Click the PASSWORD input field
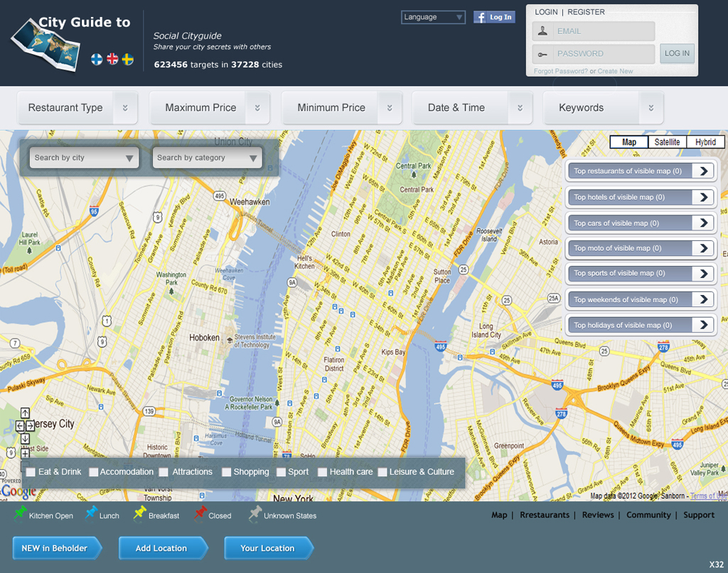The width and height of the screenshot is (728, 573). pyautogui.click(x=594, y=54)
